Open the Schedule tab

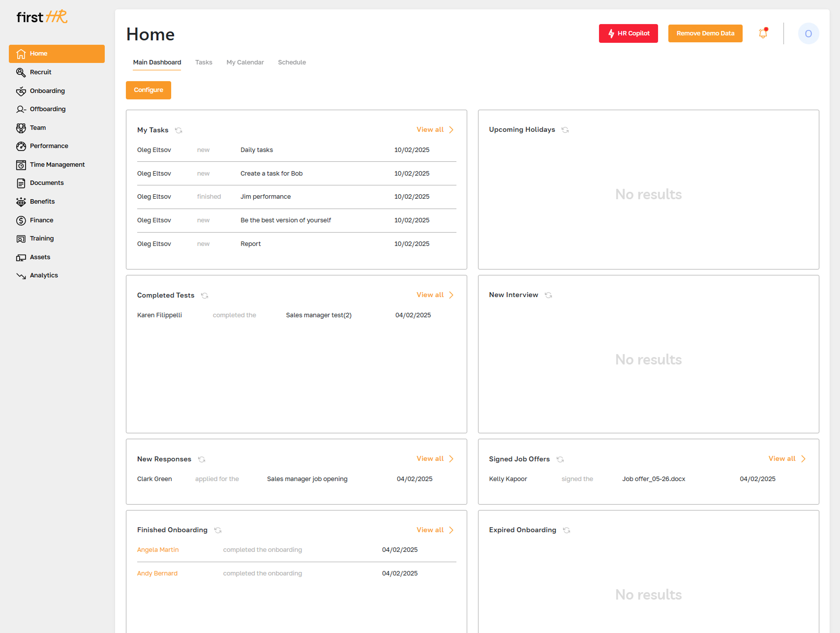(292, 62)
